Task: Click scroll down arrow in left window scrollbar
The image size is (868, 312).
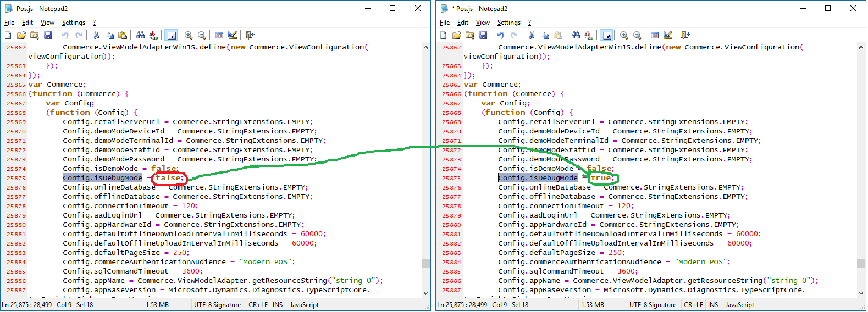Action: [425, 293]
